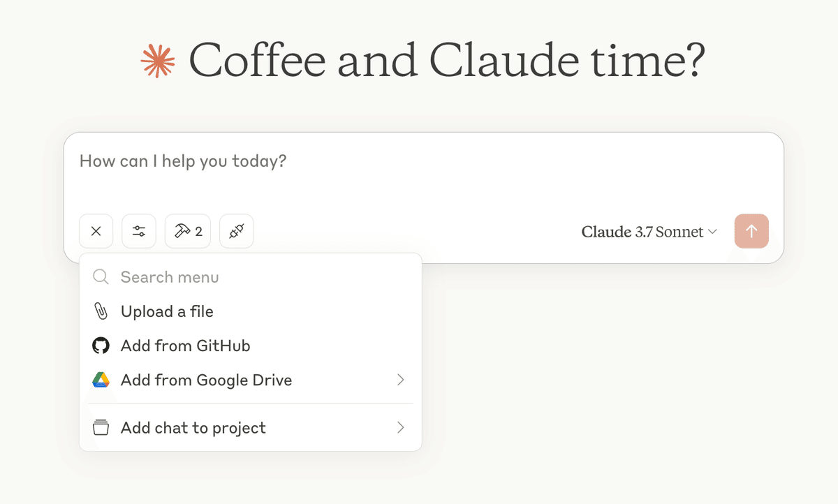Click the project box icon
This screenshot has height=504, width=838.
[101, 427]
